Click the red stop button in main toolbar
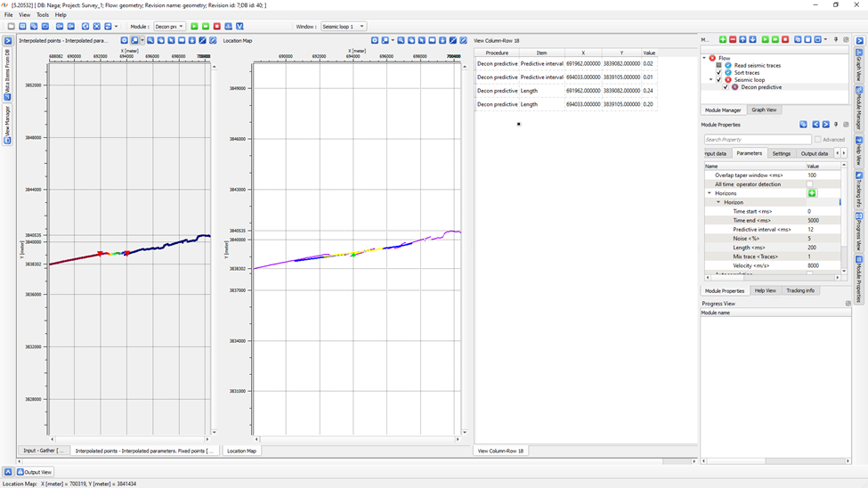 coord(216,27)
